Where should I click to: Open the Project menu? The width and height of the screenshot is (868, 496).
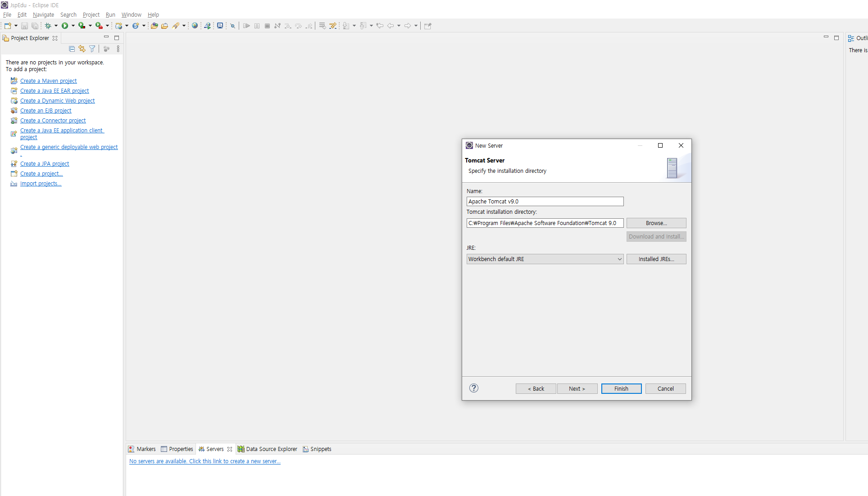pos(91,14)
